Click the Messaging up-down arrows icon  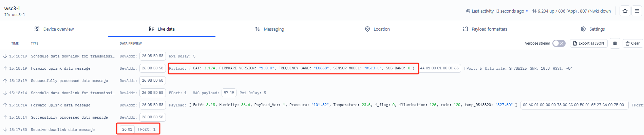pos(258,29)
